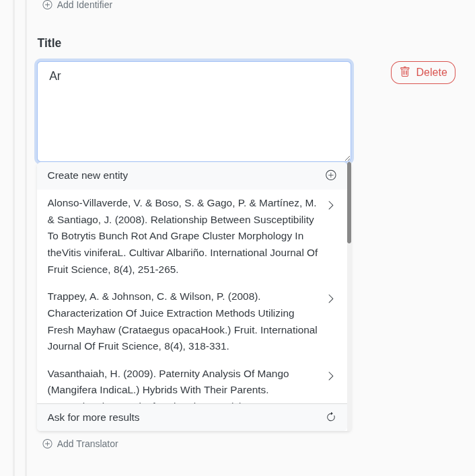
Task: Click the Add Translator link text
Action: coord(87,444)
